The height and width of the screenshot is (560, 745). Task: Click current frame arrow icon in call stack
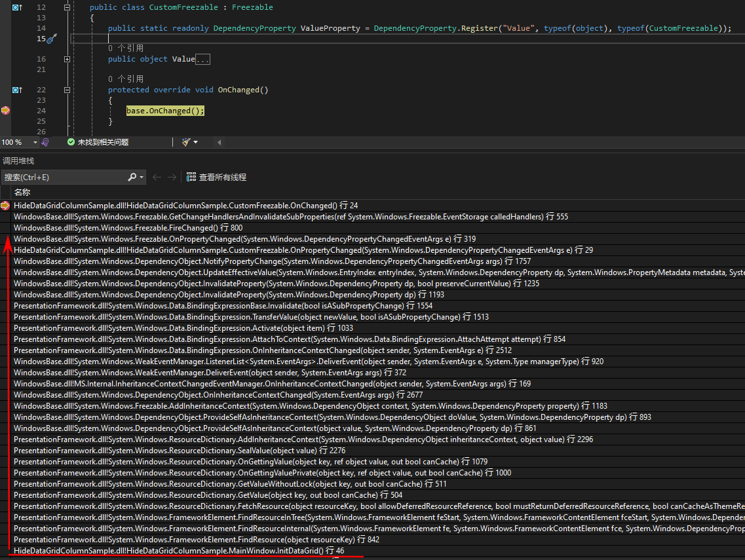(5, 206)
